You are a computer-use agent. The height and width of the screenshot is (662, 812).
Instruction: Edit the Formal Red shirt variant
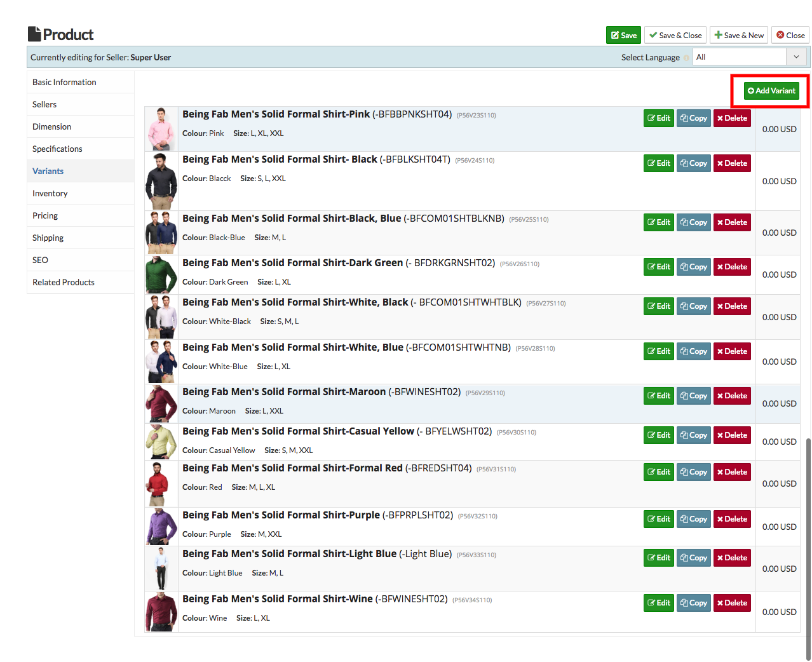(659, 472)
